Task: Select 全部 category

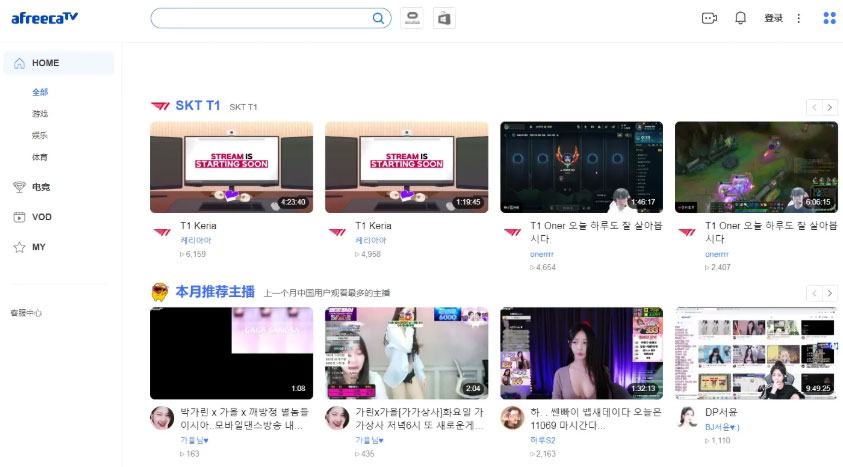Action: click(40, 92)
